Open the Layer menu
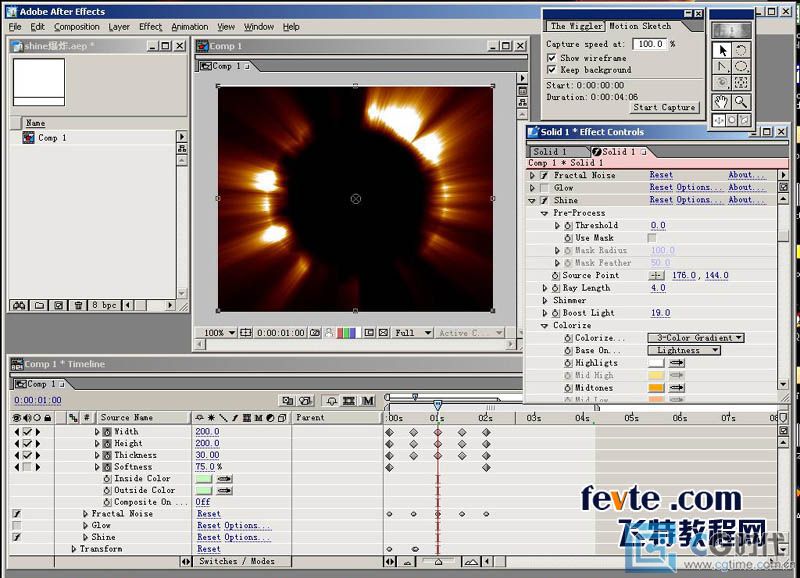The image size is (800, 578). click(x=119, y=27)
